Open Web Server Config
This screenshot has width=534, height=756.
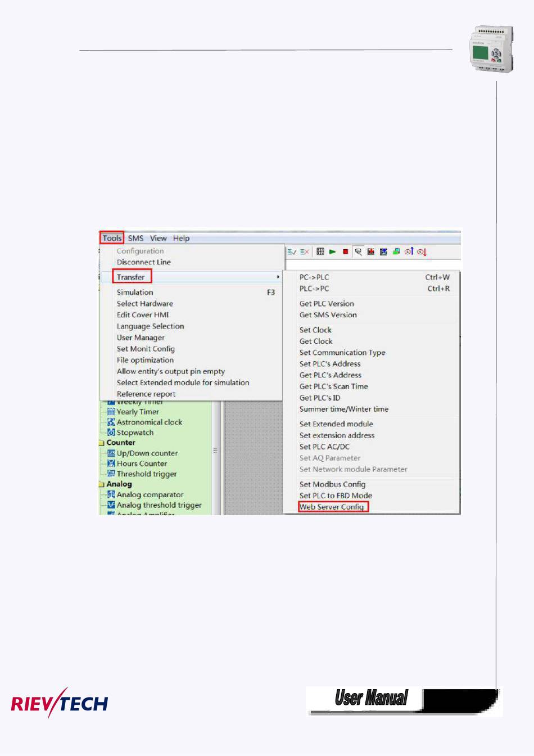332,507
